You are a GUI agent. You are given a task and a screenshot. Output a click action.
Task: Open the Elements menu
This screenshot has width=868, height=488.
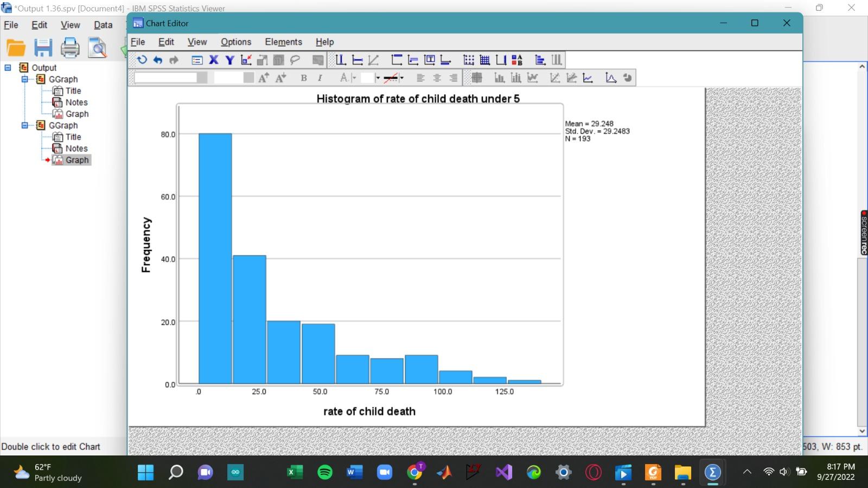[283, 42]
